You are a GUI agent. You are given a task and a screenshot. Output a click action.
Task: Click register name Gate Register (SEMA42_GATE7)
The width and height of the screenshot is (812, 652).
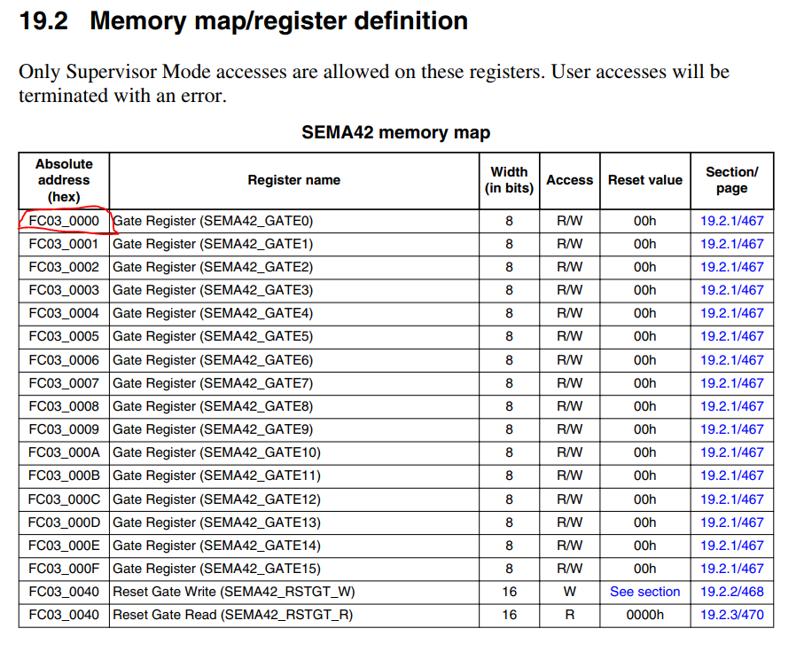tap(213, 383)
